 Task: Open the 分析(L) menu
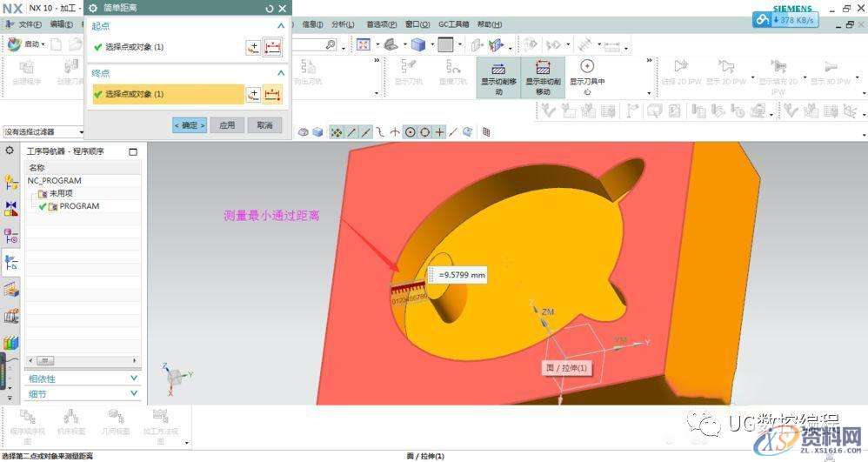(343, 24)
